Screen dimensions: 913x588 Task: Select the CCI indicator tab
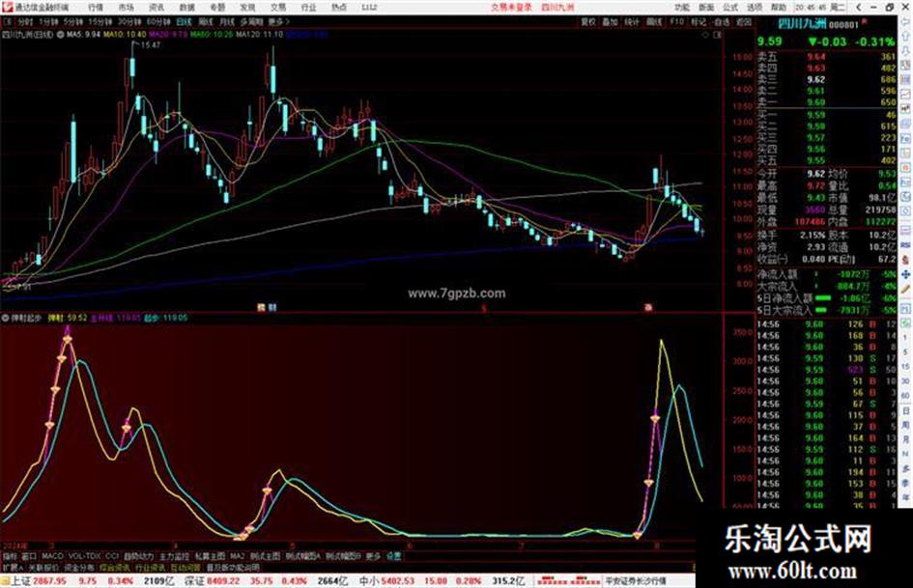pyautogui.click(x=112, y=556)
